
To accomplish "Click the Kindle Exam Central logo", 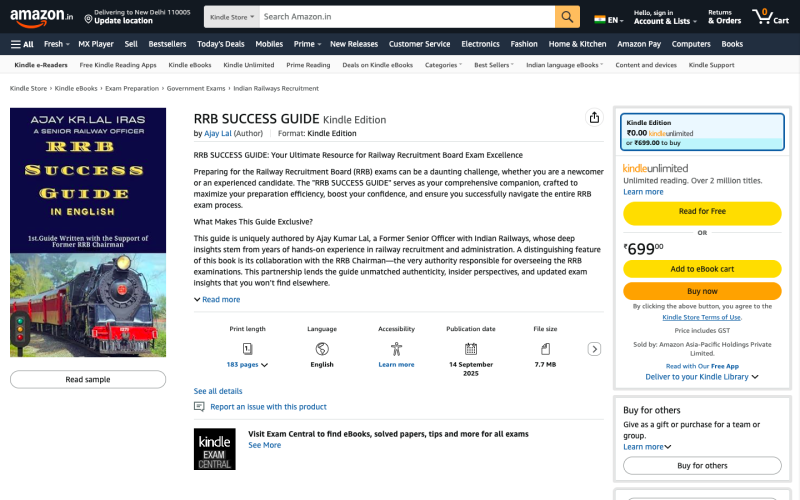I will (214, 449).
